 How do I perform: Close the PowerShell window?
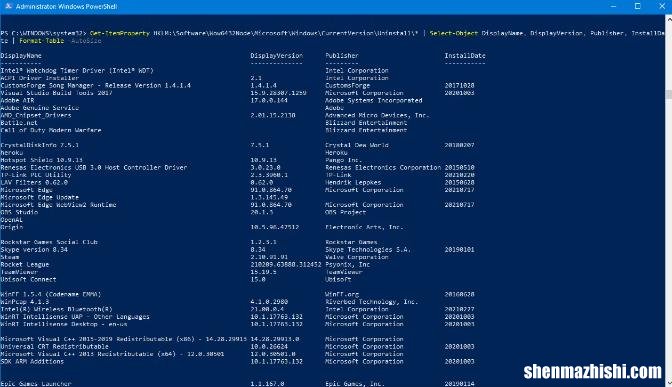click(661, 6)
